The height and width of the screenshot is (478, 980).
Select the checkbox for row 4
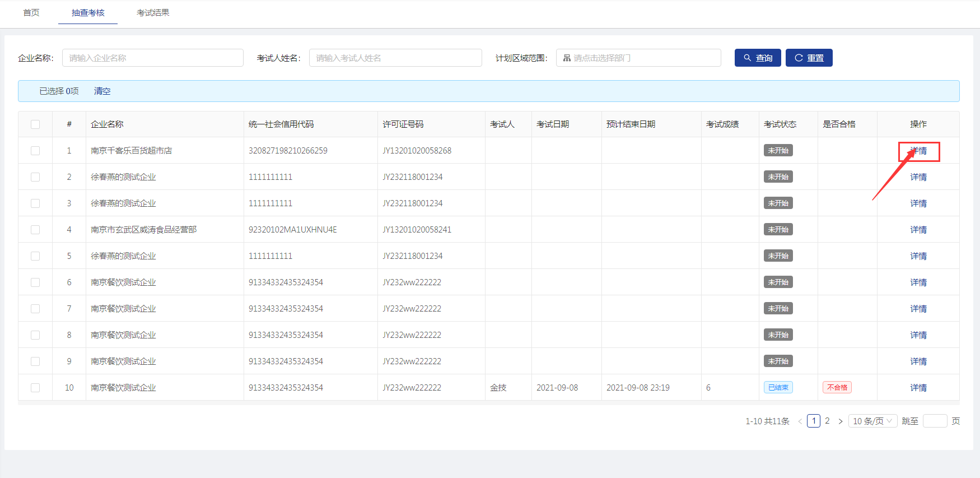[35, 230]
